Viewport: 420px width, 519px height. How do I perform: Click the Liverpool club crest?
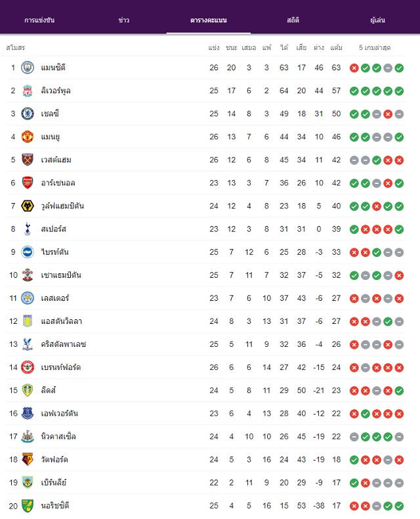coord(28,91)
